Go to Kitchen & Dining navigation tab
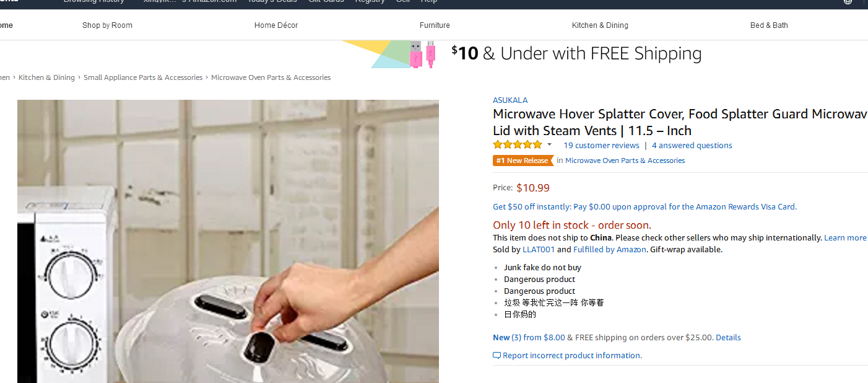This screenshot has height=383, width=868. (x=600, y=25)
